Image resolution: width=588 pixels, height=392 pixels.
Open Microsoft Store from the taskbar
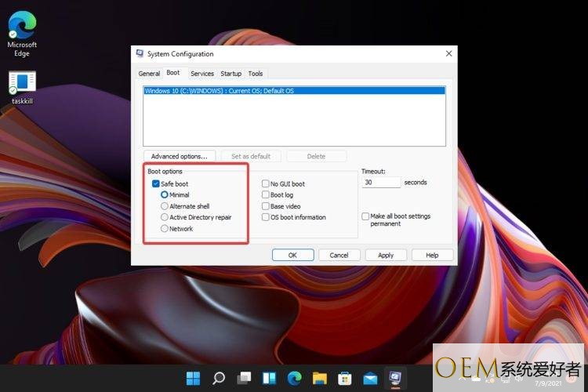point(344,378)
